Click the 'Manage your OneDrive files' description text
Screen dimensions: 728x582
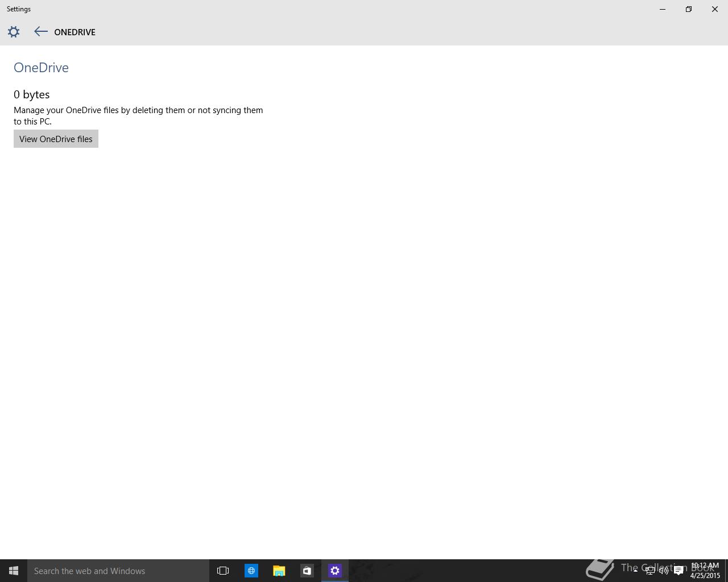coord(138,115)
